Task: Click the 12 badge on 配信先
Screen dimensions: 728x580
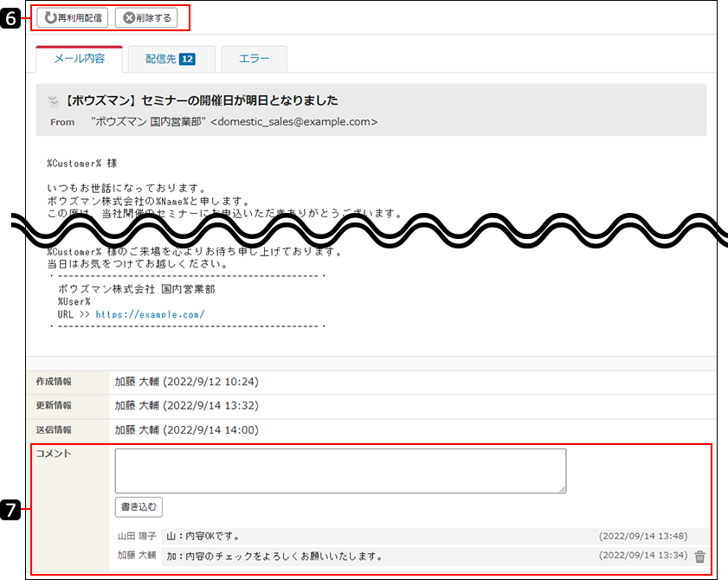Action: [187, 59]
